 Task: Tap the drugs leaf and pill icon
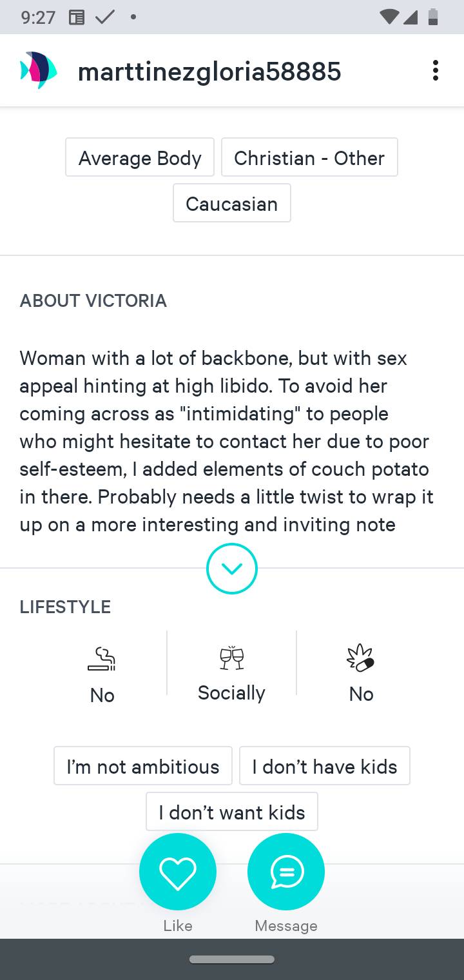[360, 658]
